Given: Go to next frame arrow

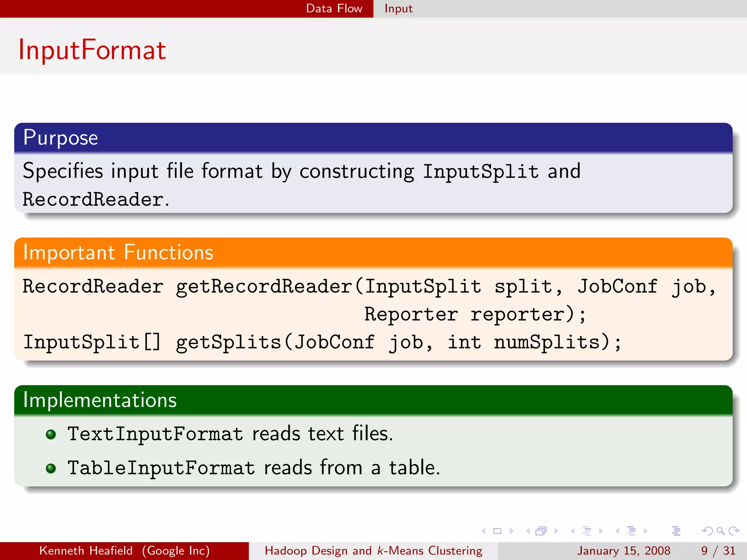Looking at the screenshot, I should point(556,531).
